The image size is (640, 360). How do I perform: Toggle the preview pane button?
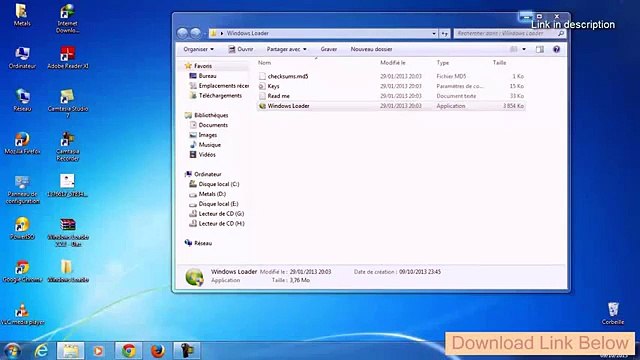(540, 49)
